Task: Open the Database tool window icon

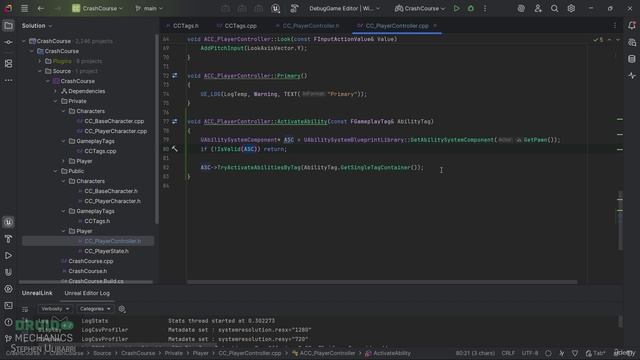Action: (632, 59)
